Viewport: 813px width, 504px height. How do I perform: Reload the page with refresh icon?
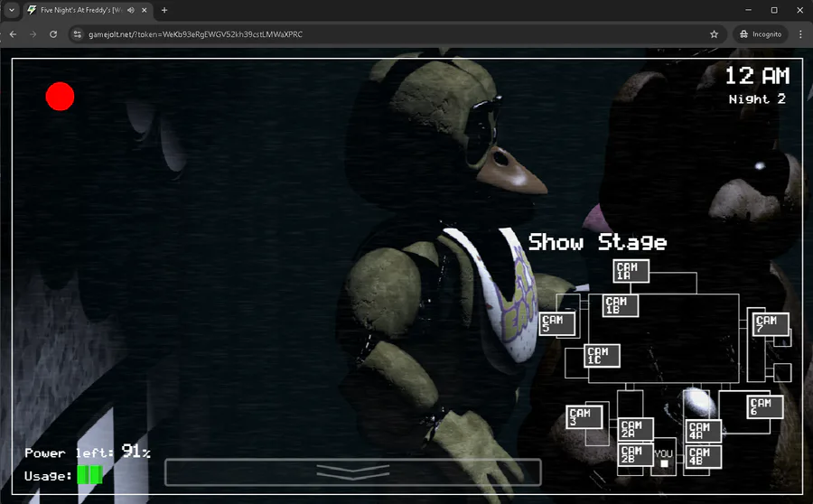53,34
